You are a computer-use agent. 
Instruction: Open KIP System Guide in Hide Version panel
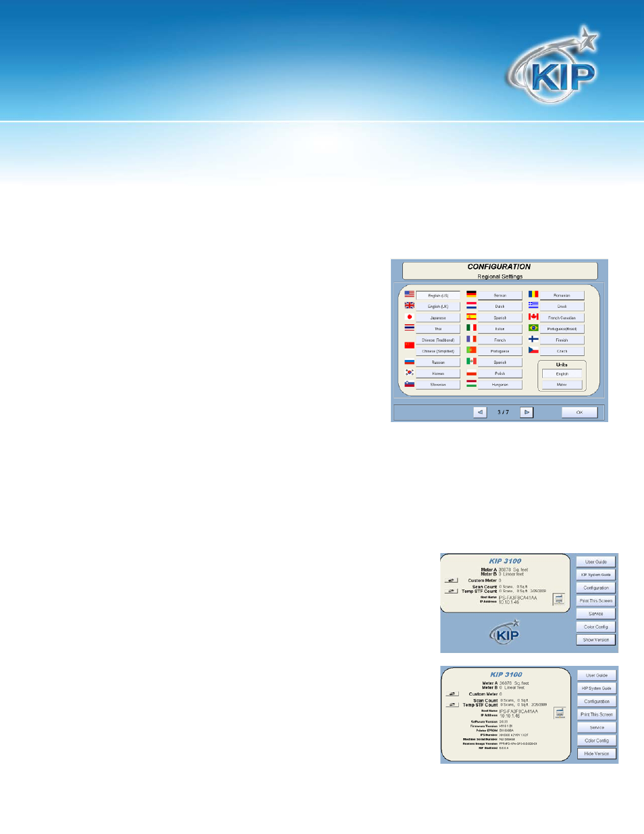(x=597, y=688)
